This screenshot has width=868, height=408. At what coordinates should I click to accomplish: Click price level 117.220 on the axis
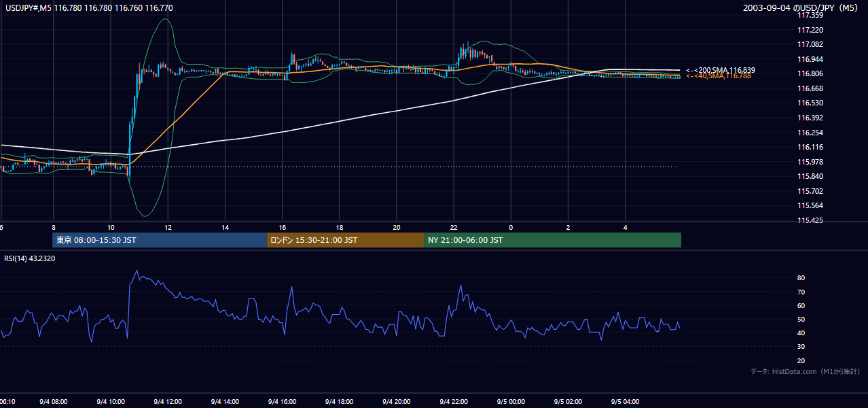pyautogui.click(x=811, y=30)
